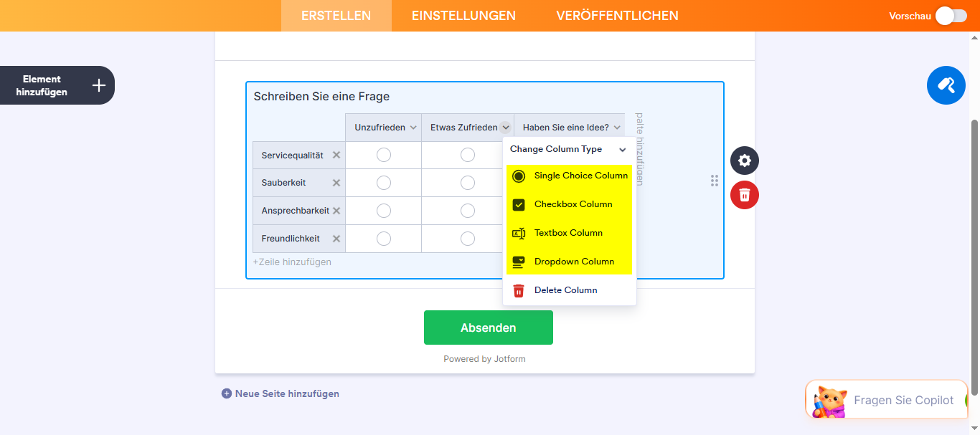Edit the Etwas Zufrieden column header text
Screen dimensions: 980x435
coord(464,128)
